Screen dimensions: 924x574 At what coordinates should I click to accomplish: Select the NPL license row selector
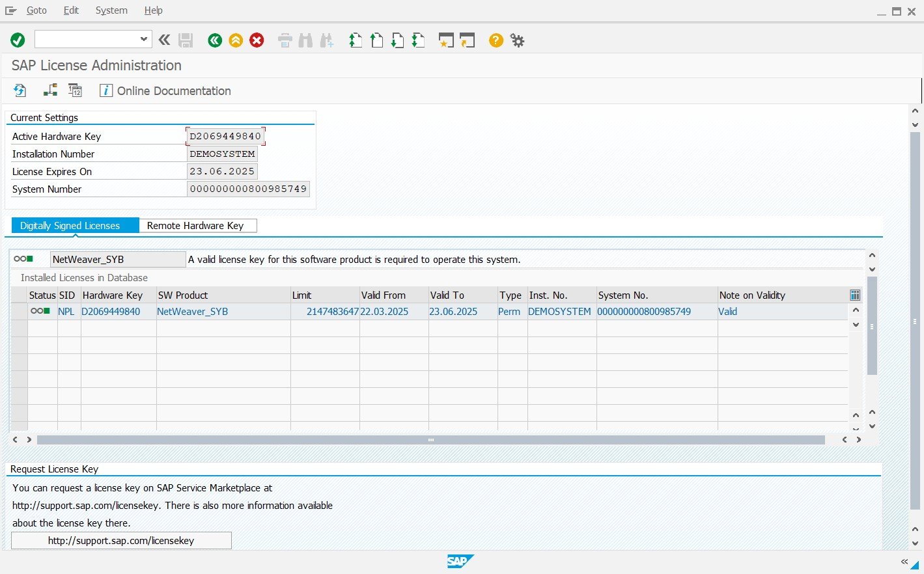19,312
